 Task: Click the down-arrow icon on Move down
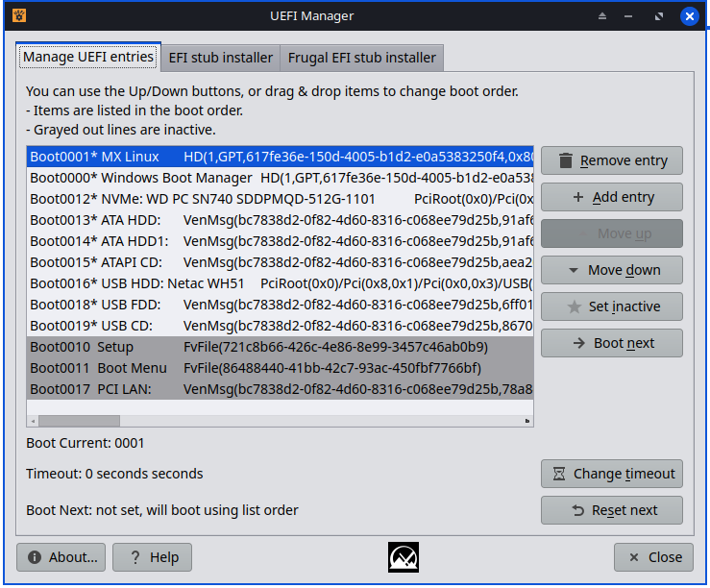pos(574,270)
